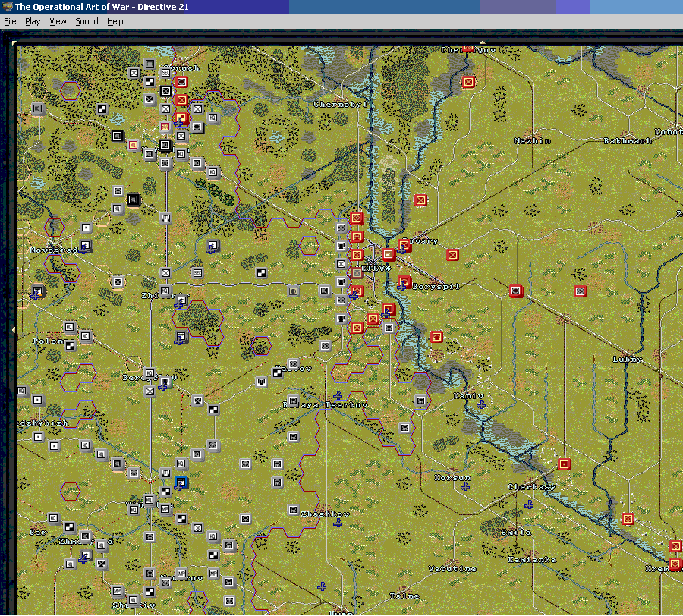The image size is (683, 616).
Task: Click the blue airfield cross under Korsun
Action: click(x=465, y=486)
